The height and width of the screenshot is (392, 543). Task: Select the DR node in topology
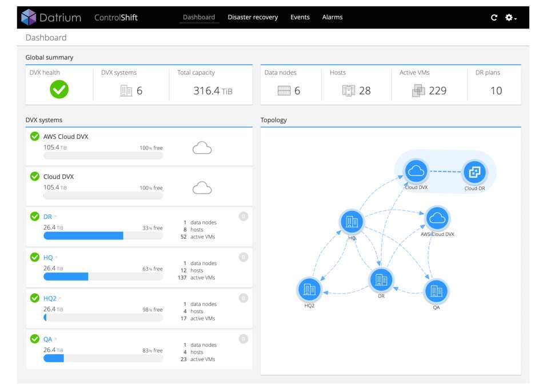tap(381, 279)
